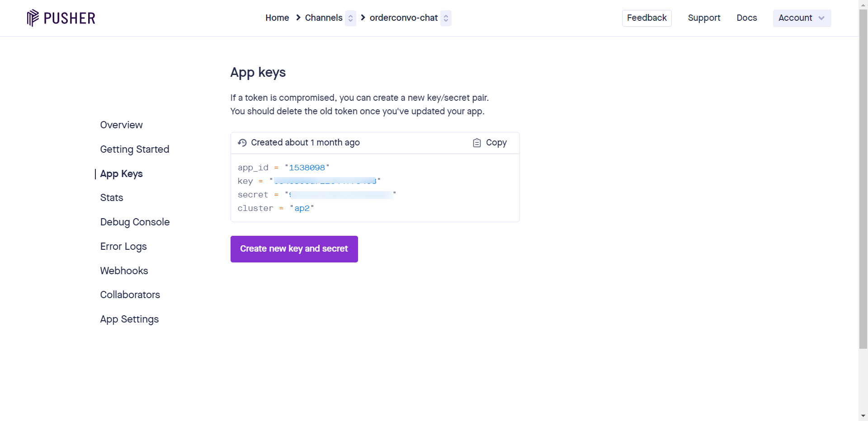The width and height of the screenshot is (868, 421).
Task: Expand the orderconvo-chat app switcher arrows
Action: click(x=446, y=18)
